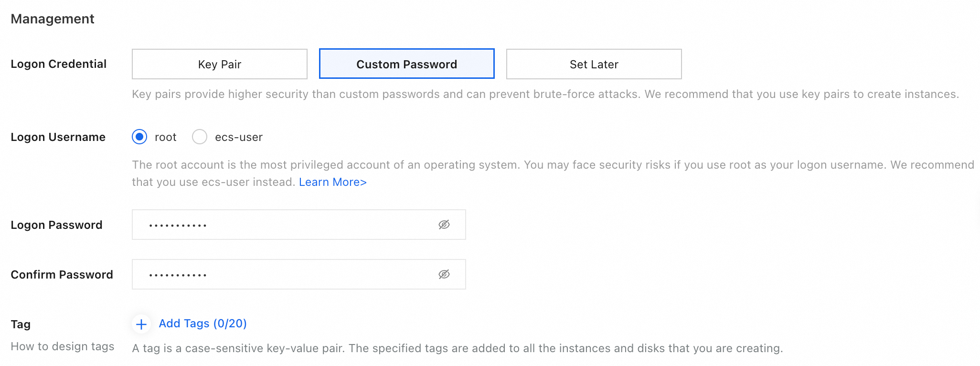Click the "ecs-user" option label text
The height and width of the screenshot is (366, 980).
(239, 137)
